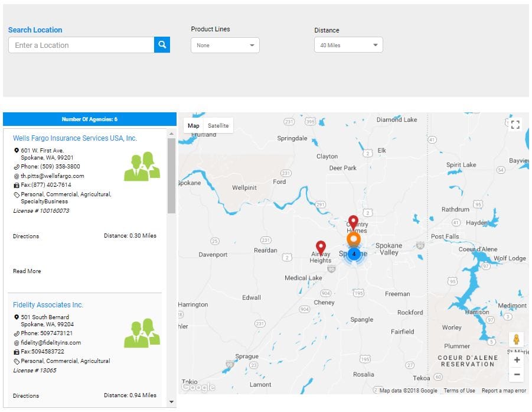This screenshot has width=532, height=412.
Task: Click location pin icon beside 601 W. First Ave.
Action: tap(17, 150)
